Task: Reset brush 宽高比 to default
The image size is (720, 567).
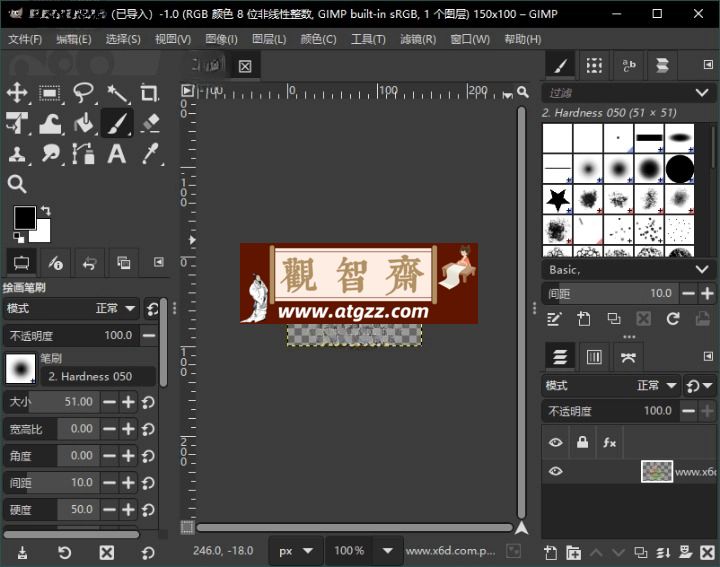Action: tap(148, 429)
